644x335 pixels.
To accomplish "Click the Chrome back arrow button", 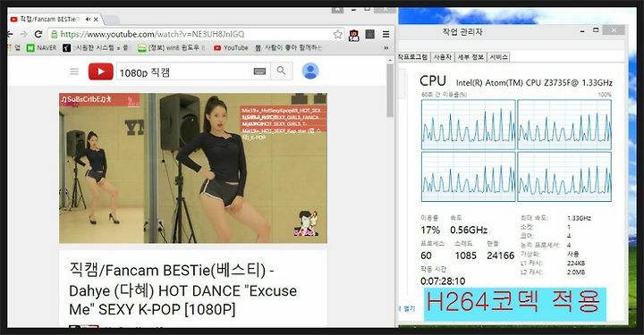I will (10, 34).
